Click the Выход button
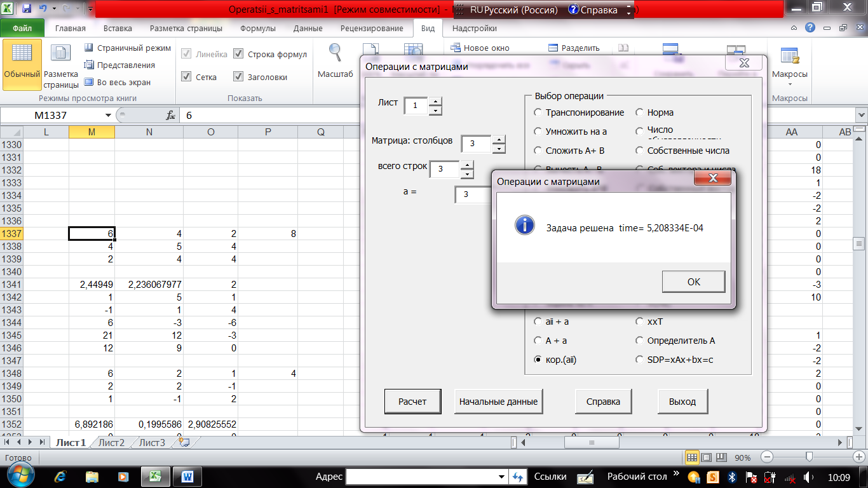Screen dimensions: 868x488 682,402
